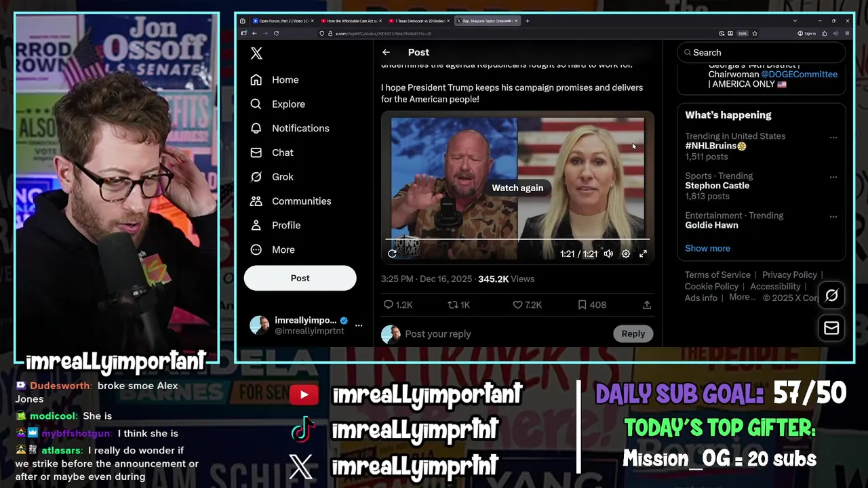
Task: Reload the page in the browser
Action: tap(276, 33)
